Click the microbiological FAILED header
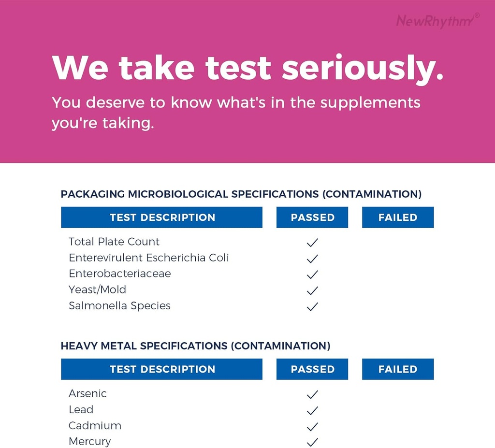The image size is (495, 448). click(398, 217)
